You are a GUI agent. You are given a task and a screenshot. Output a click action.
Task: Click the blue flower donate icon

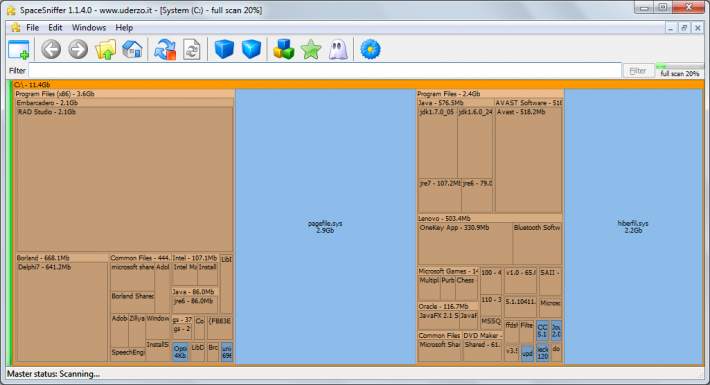coord(370,49)
